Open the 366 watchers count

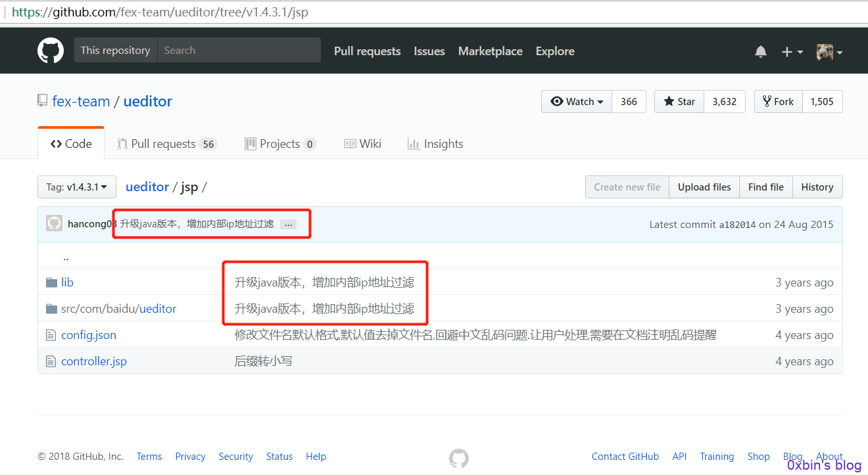tap(629, 101)
